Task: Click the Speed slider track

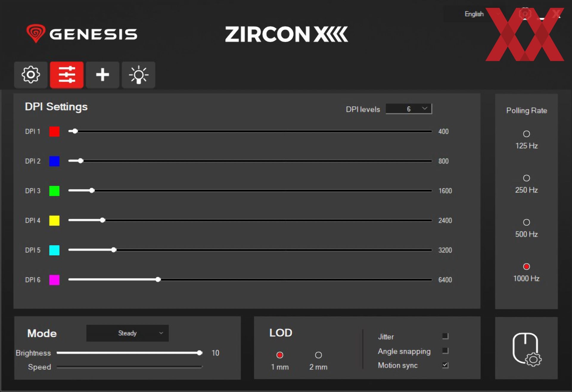Action: point(130,367)
